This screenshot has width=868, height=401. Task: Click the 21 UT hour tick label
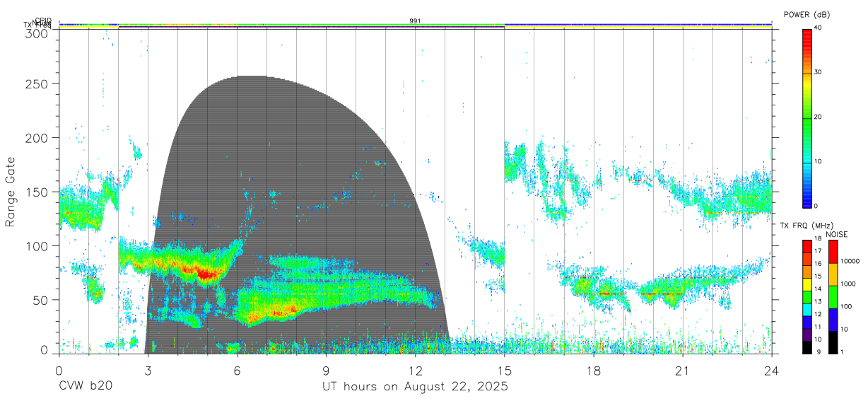point(682,371)
